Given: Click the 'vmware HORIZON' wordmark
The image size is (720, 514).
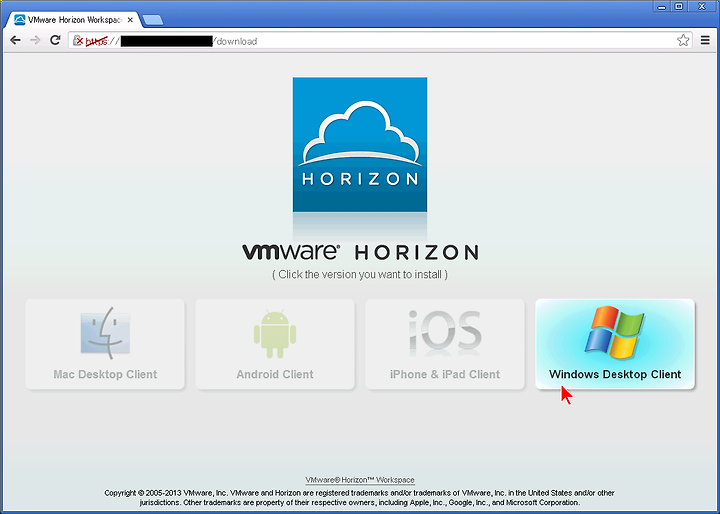Looking at the screenshot, I should (360, 252).
